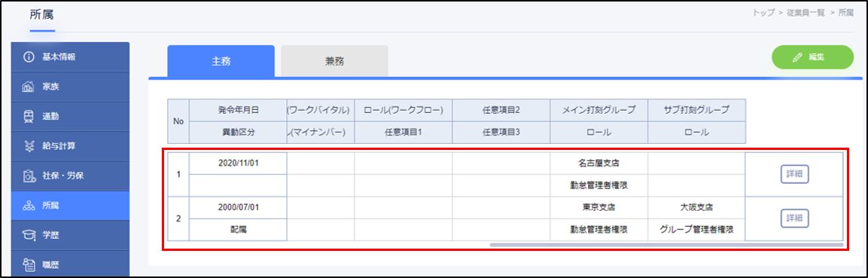Select the 社保・労保 document icon
This screenshot has width=868, height=278.
(29, 176)
